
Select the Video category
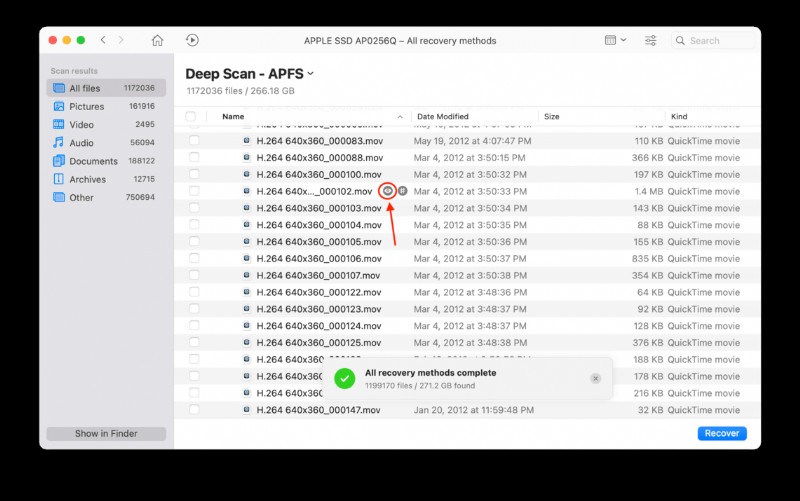tap(106, 124)
